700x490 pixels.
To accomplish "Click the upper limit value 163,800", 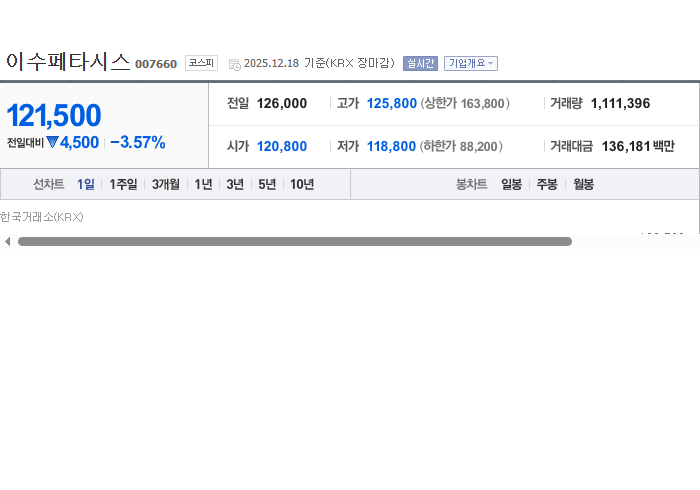I will coord(482,104).
